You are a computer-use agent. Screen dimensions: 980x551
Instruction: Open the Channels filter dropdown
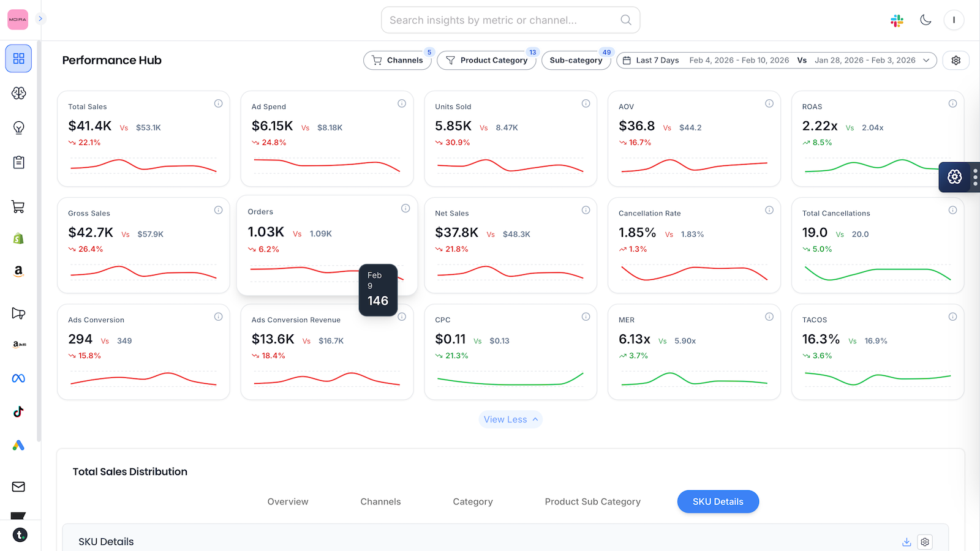click(x=398, y=60)
